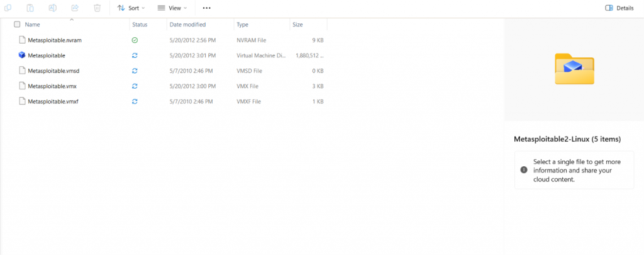Image resolution: width=644 pixels, height=255 pixels.
Task: Click sync status icon for virtual disk
Action: [135, 55]
